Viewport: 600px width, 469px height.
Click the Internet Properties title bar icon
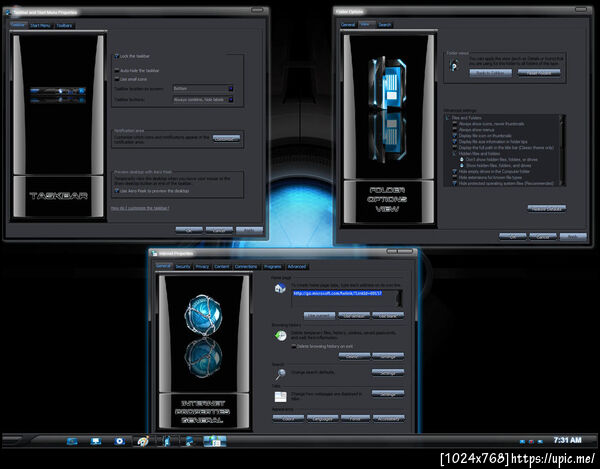(x=154, y=253)
